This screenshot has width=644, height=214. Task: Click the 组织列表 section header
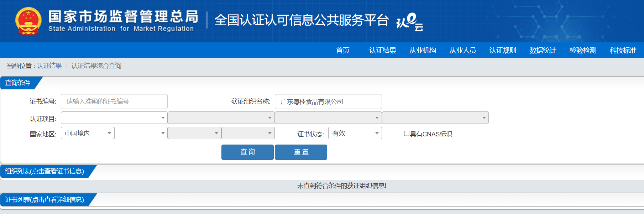click(x=44, y=171)
